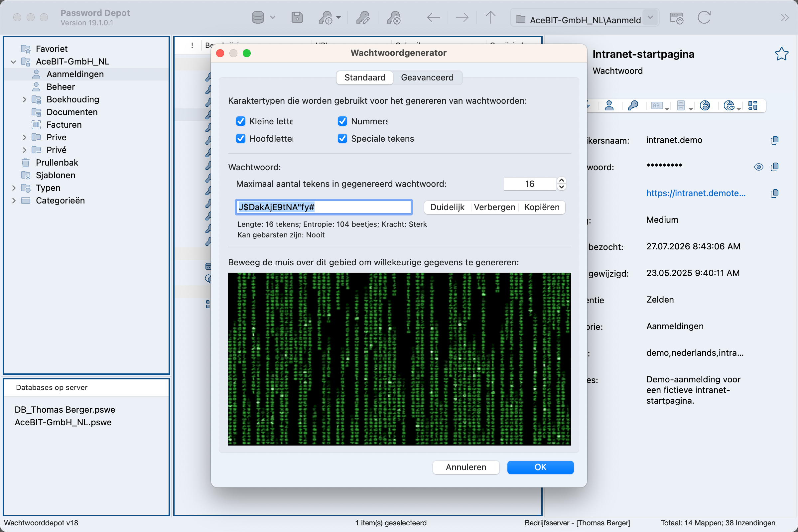Select the Prullenbak trash folder
The height and width of the screenshot is (532, 798).
click(57, 163)
